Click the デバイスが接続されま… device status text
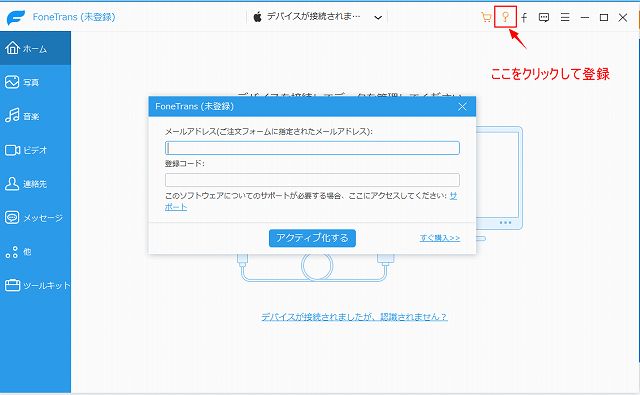 click(x=313, y=17)
